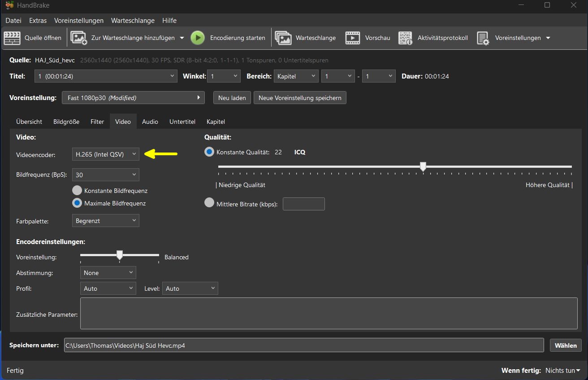Expand the Zur Warteschlange hinzufügen arrow
Screen dimensions: 588x380
pyautogui.click(x=182, y=38)
